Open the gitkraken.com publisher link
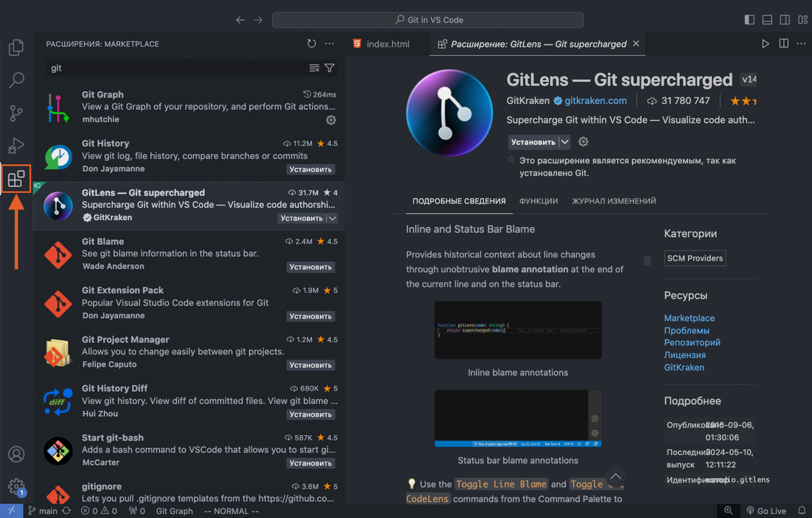 click(595, 101)
